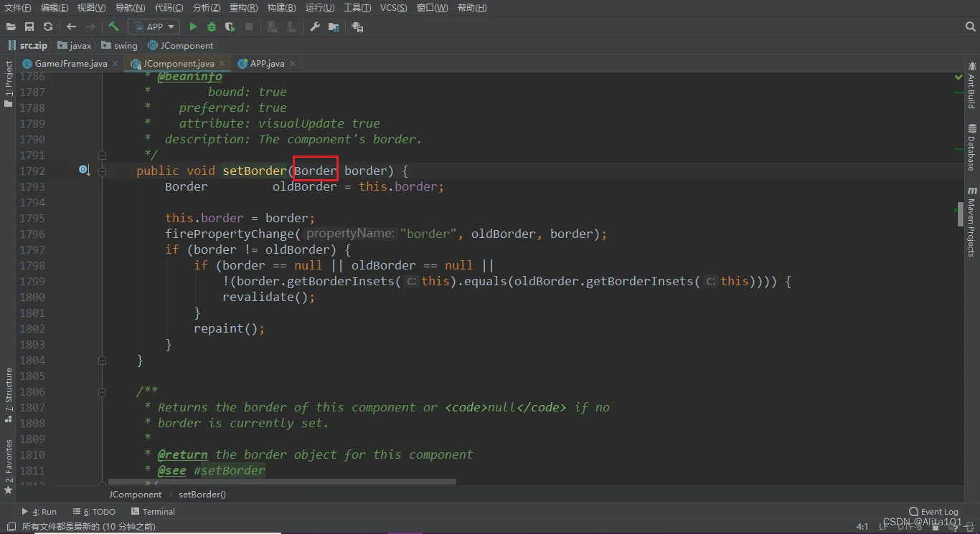Screen dimensions: 980x534
Task: Open the 导航(N) menu
Action: pyautogui.click(x=130, y=8)
